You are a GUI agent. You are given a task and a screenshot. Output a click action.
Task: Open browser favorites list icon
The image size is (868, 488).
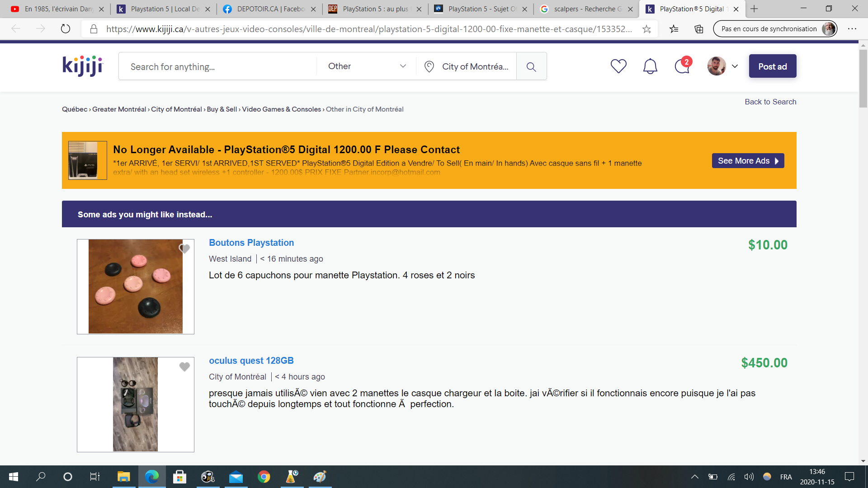[x=674, y=29]
